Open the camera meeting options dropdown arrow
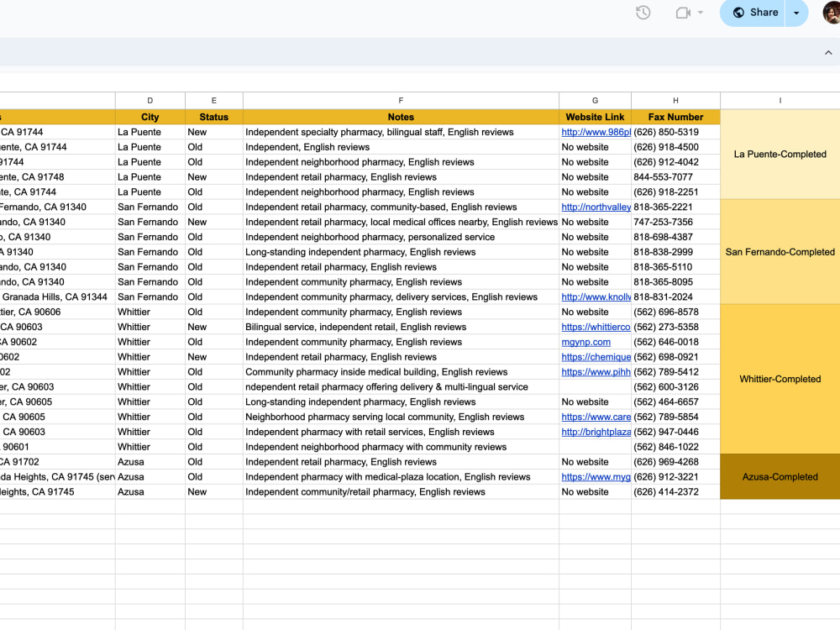This screenshot has width=840, height=630. click(x=701, y=13)
